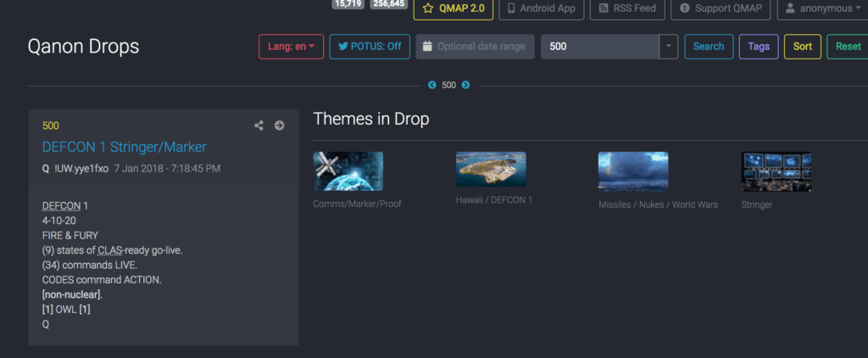Toggle POTUS tweets Off button
This screenshot has width=868, height=358.
(370, 47)
